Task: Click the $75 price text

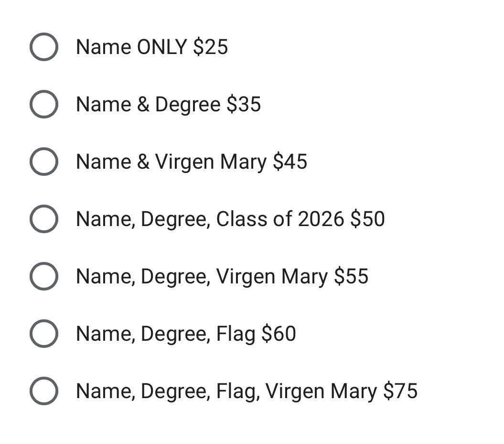Action: click(400, 391)
